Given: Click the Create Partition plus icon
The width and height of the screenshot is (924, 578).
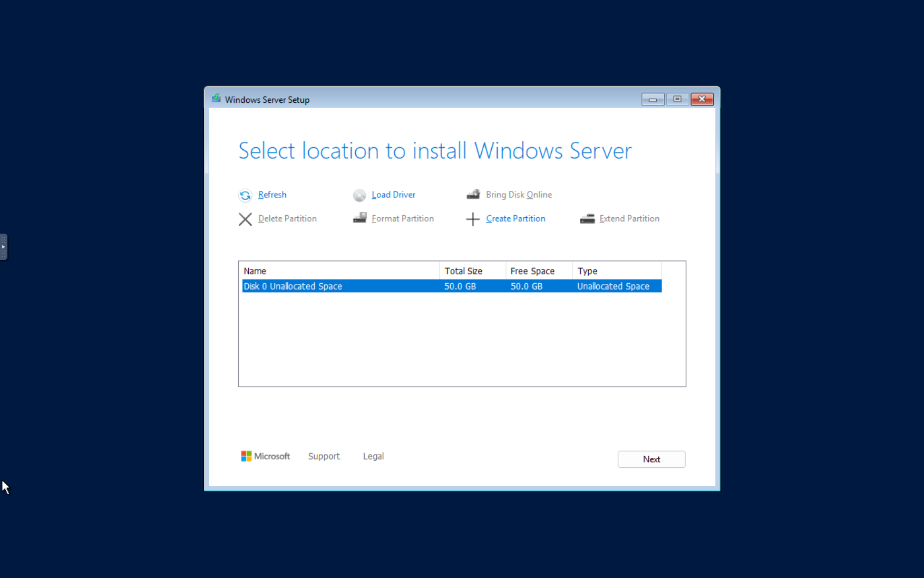Looking at the screenshot, I should [x=472, y=219].
